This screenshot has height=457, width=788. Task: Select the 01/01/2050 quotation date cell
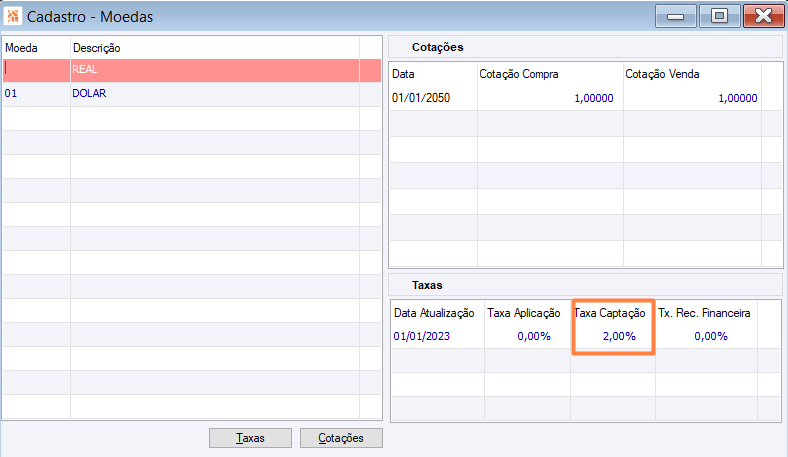(x=433, y=98)
